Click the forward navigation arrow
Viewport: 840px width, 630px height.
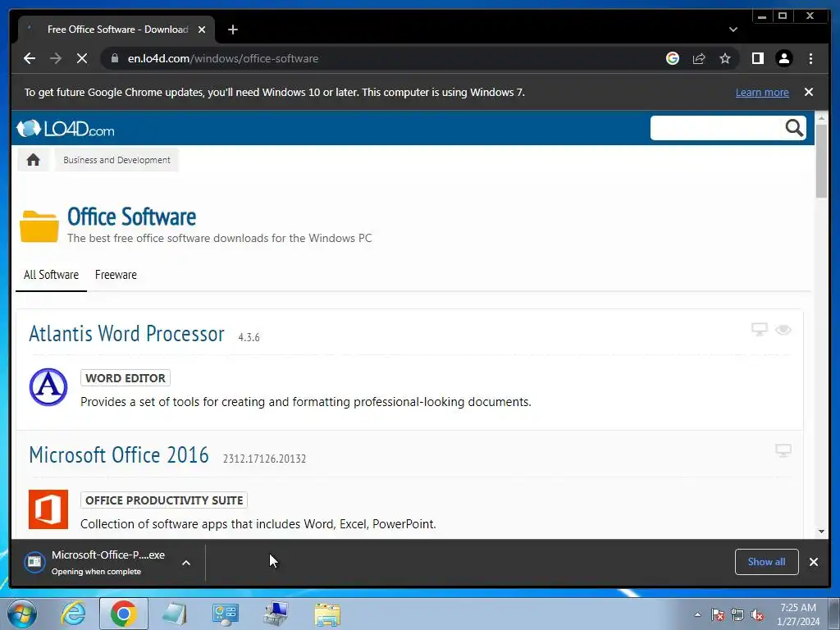point(56,58)
